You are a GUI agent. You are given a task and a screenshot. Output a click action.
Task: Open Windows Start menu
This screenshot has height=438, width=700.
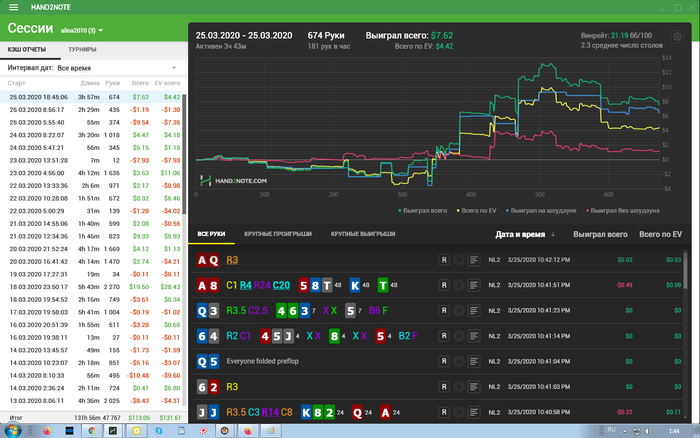(12, 431)
